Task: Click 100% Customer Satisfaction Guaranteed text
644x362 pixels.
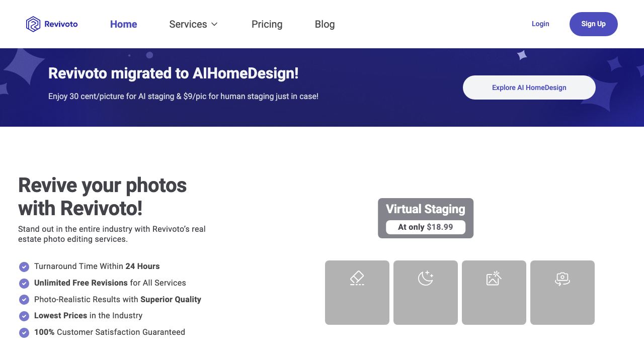Action: (110, 332)
